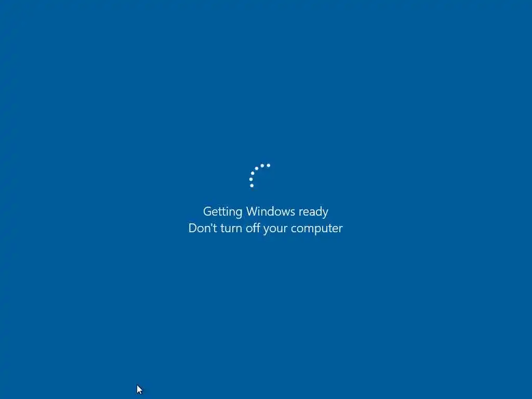
Task: Click the white mouse pointer arrow
Action: pyautogui.click(x=139, y=390)
